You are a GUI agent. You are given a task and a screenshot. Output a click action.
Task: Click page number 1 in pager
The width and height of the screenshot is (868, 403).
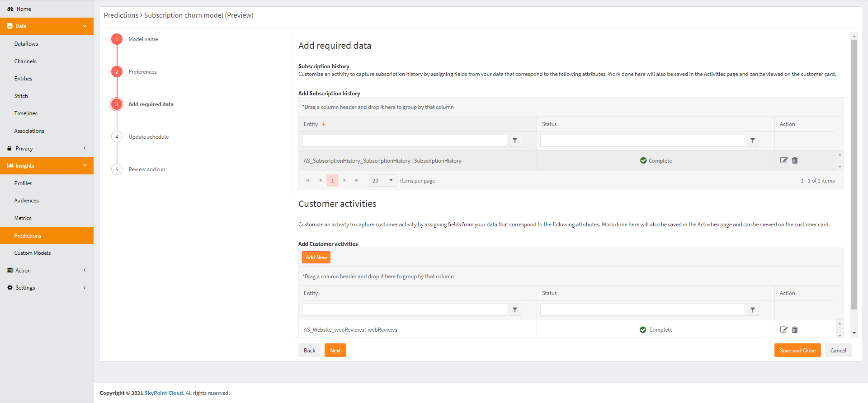coord(332,181)
